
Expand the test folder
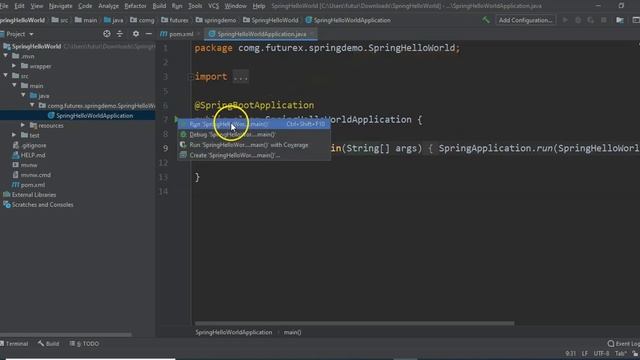click(x=14, y=135)
